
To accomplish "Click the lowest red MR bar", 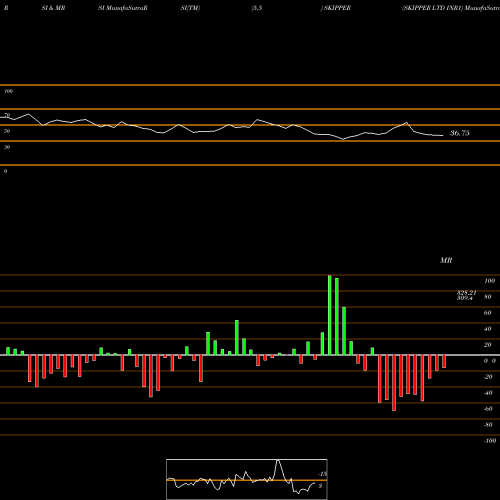I will [x=394, y=383].
